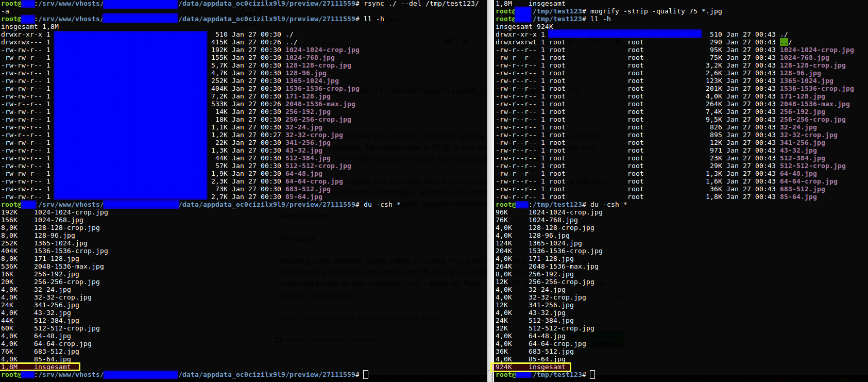
Task: Click the 23K size of 512-384.jpg
Action: click(716, 158)
